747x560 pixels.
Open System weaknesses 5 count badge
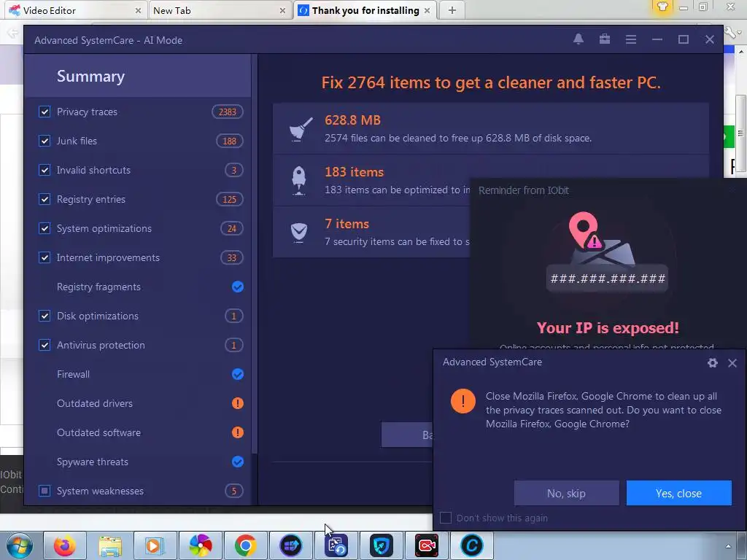coord(233,491)
